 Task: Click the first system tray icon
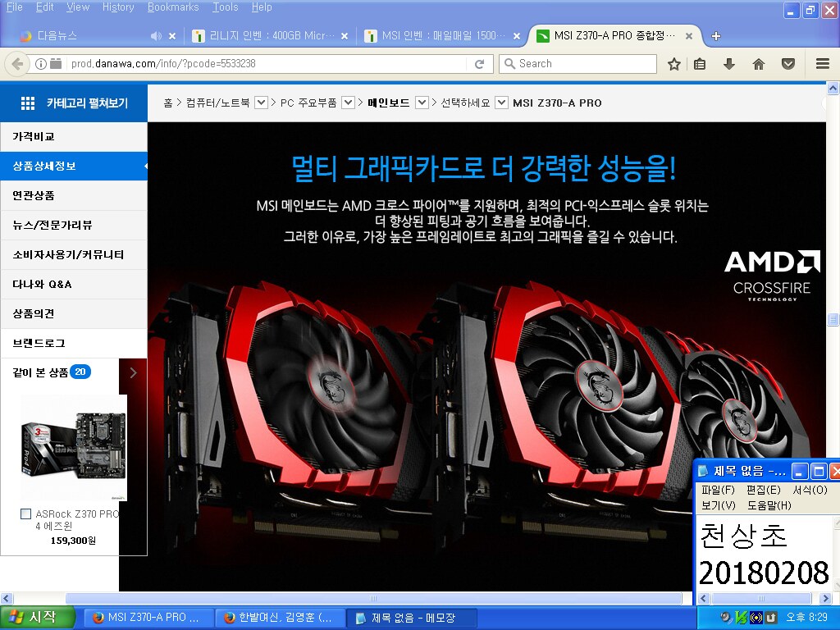[726, 617]
